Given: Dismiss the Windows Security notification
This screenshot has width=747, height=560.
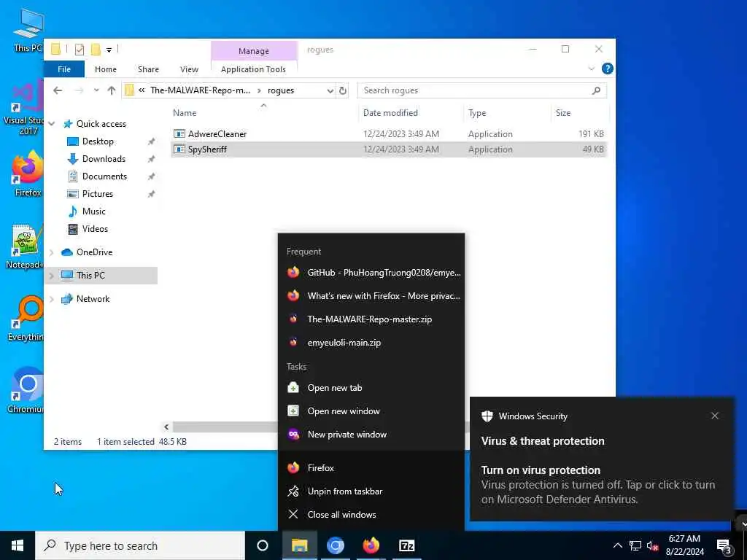Looking at the screenshot, I should click(715, 416).
